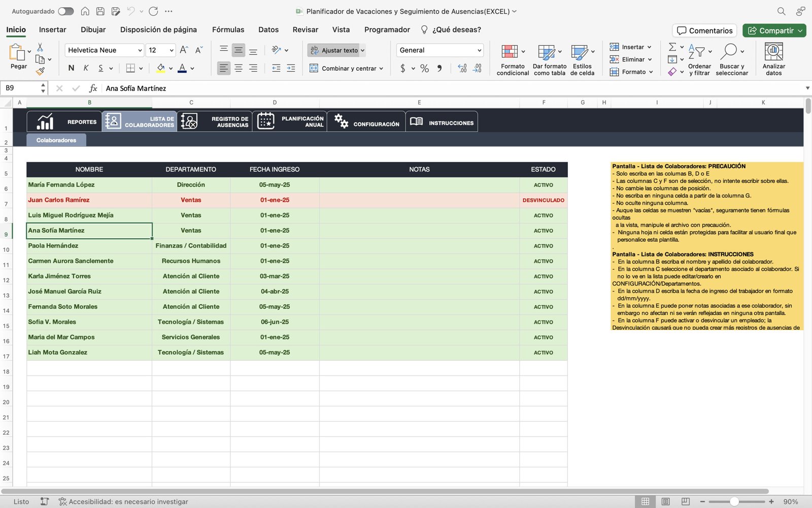Increase font size with larger A icon
The width and height of the screenshot is (812, 508).
[184, 50]
